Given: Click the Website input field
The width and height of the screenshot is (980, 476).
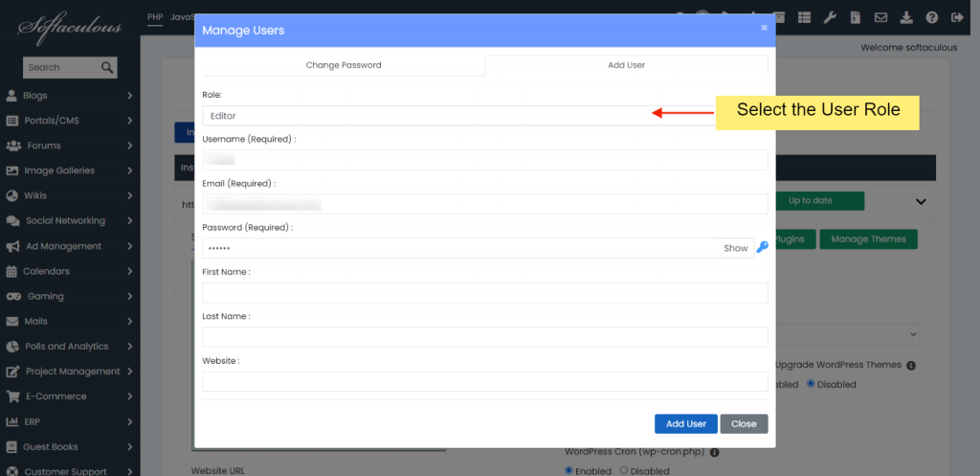Looking at the screenshot, I should [x=485, y=381].
